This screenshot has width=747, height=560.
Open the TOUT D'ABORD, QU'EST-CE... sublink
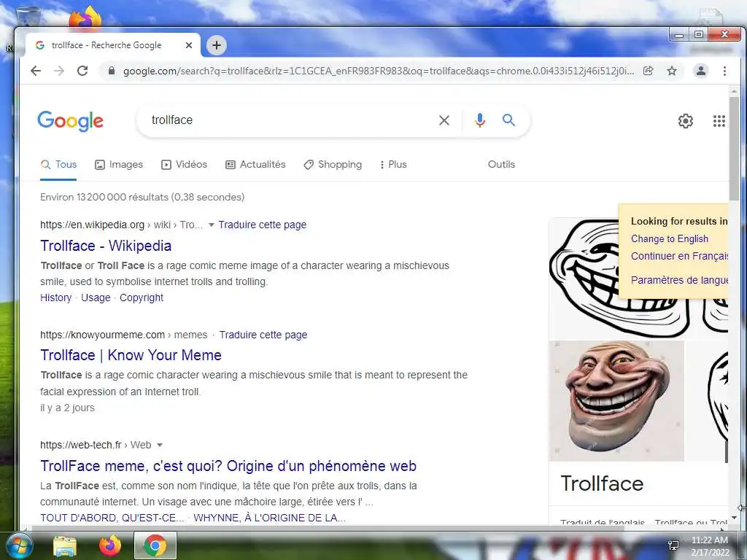click(112, 518)
